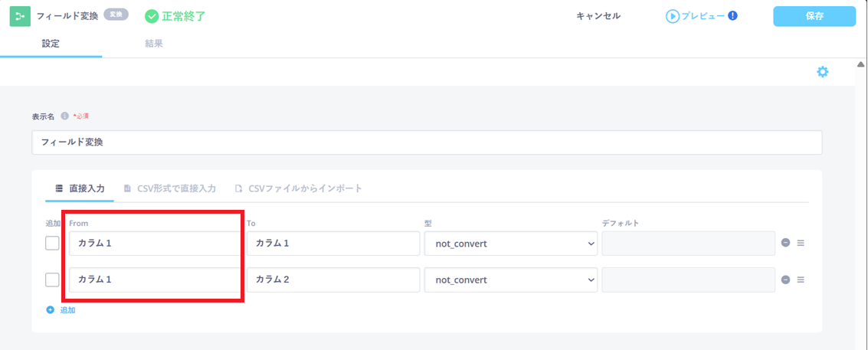Remove the second row with minus icon

click(x=785, y=280)
